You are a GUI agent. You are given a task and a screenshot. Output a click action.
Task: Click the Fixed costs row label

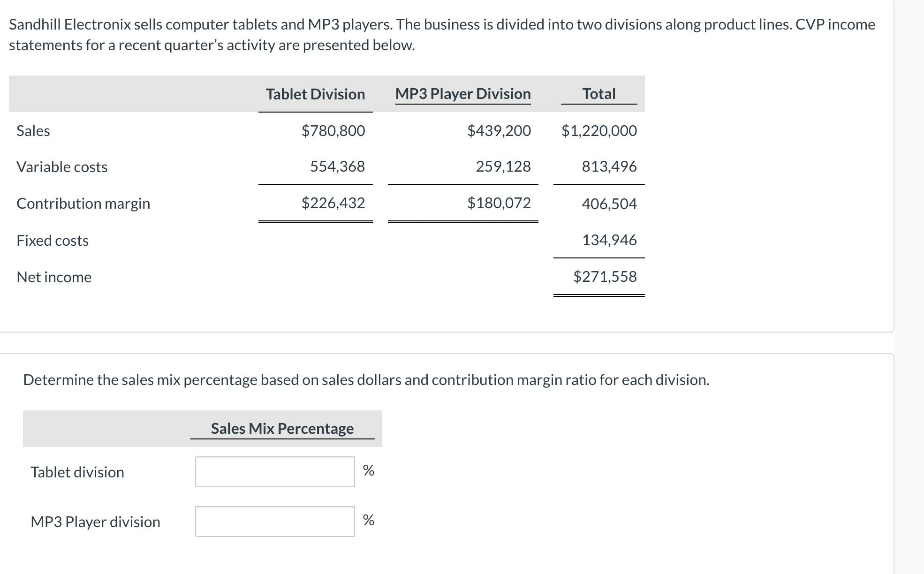[x=53, y=241]
